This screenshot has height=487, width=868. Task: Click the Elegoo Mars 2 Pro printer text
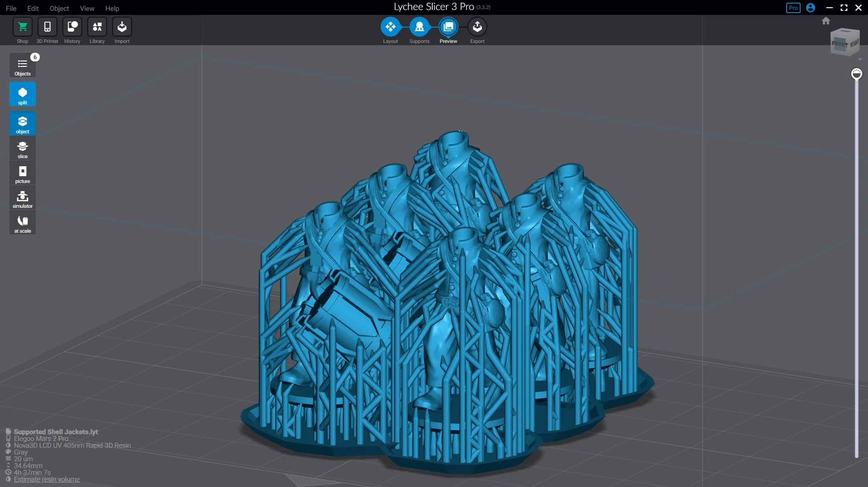tap(41, 439)
